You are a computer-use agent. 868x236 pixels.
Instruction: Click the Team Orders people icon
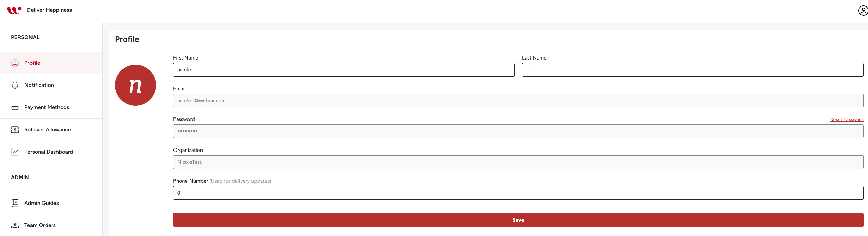click(x=15, y=225)
